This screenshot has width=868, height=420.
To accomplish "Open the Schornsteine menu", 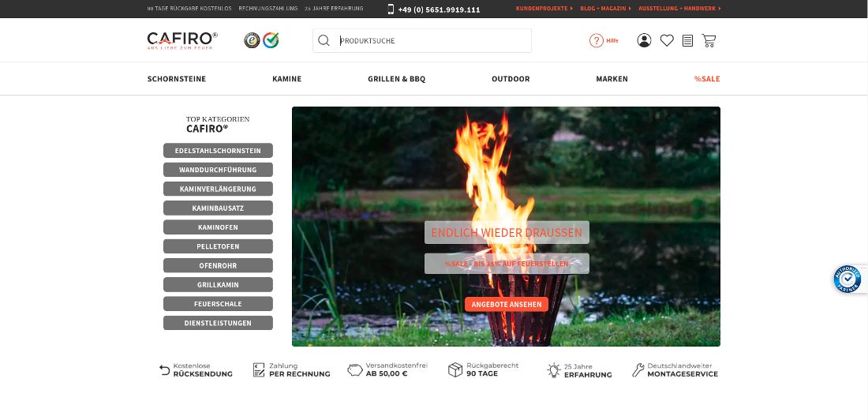I will tap(177, 79).
